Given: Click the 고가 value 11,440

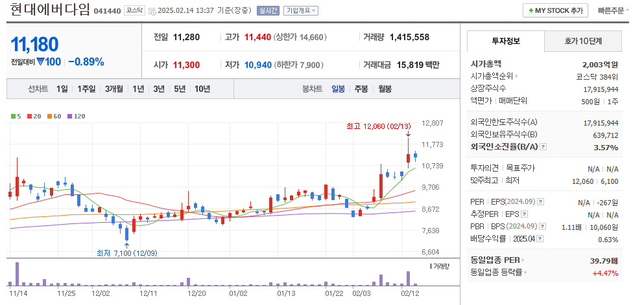Looking at the screenshot, I should pos(257,38).
